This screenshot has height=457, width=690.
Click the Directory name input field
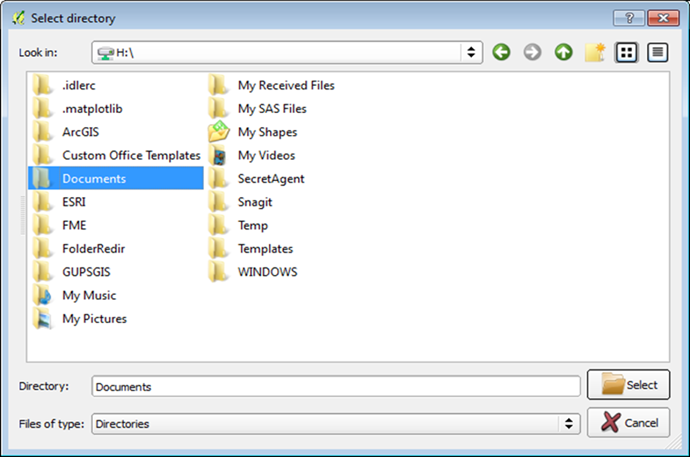pyautogui.click(x=336, y=386)
